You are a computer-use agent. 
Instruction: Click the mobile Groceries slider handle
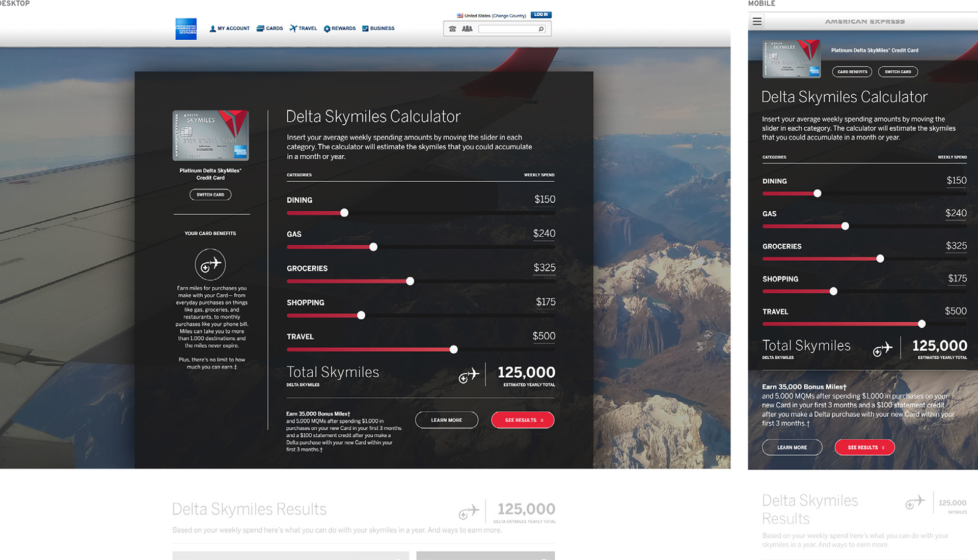[880, 259]
